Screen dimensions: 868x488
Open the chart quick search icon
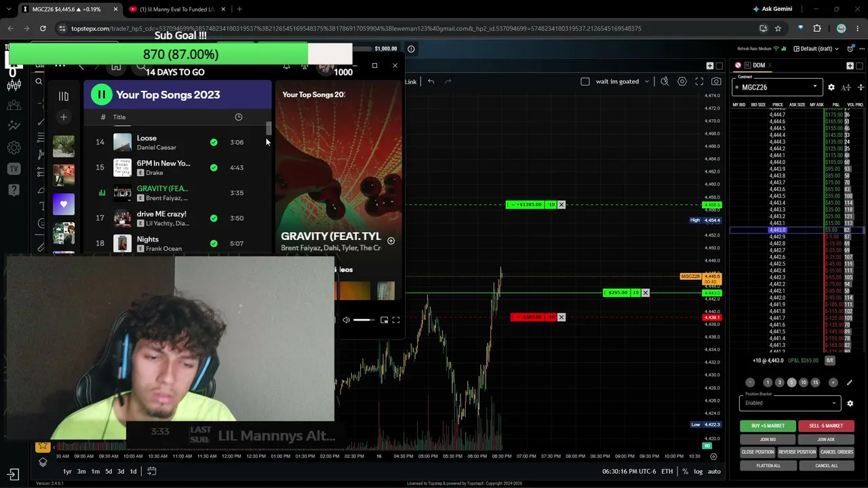coord(665,81)
